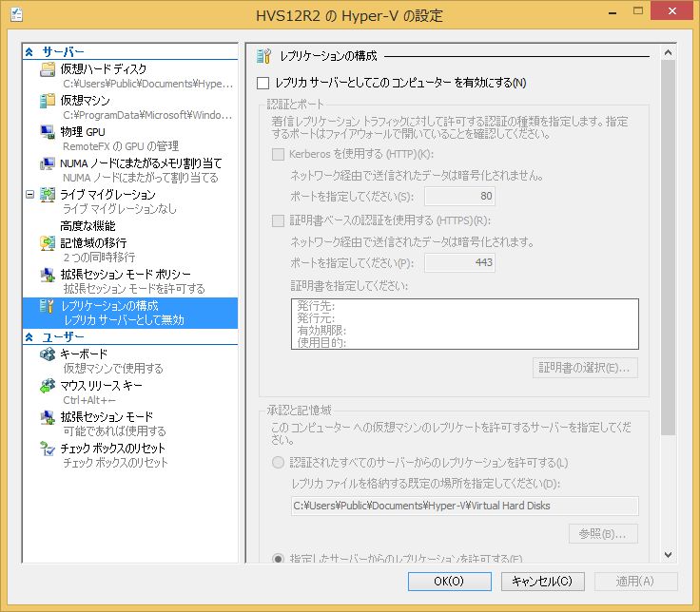Enable レプリカ サーバーとしてこのコンピューターを有効にする checkbox
Image resolution: width=700 pixels, height=612 pixels.
[x=262, y=83]
